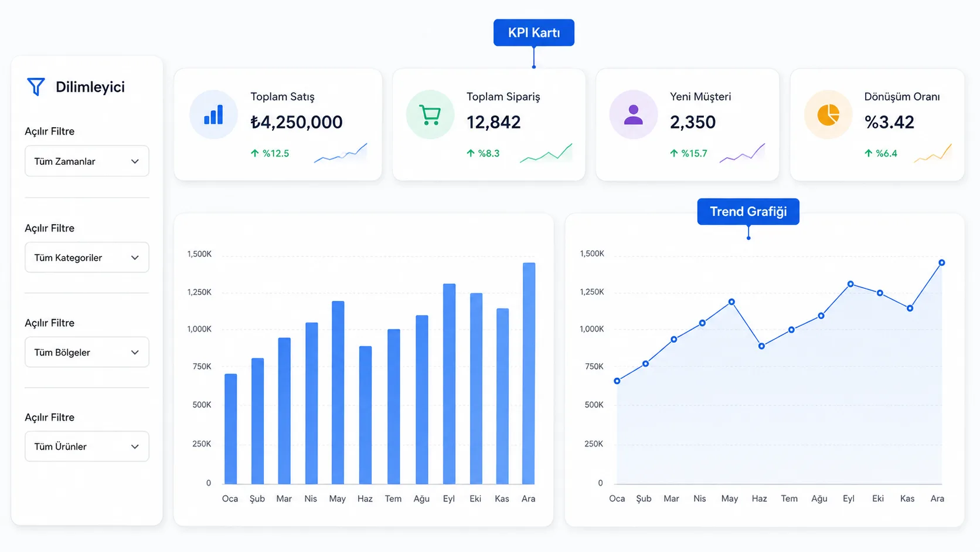Select the Oca bar in bar chart
Screen dimensions: 980x552
(x=231, y=429)
